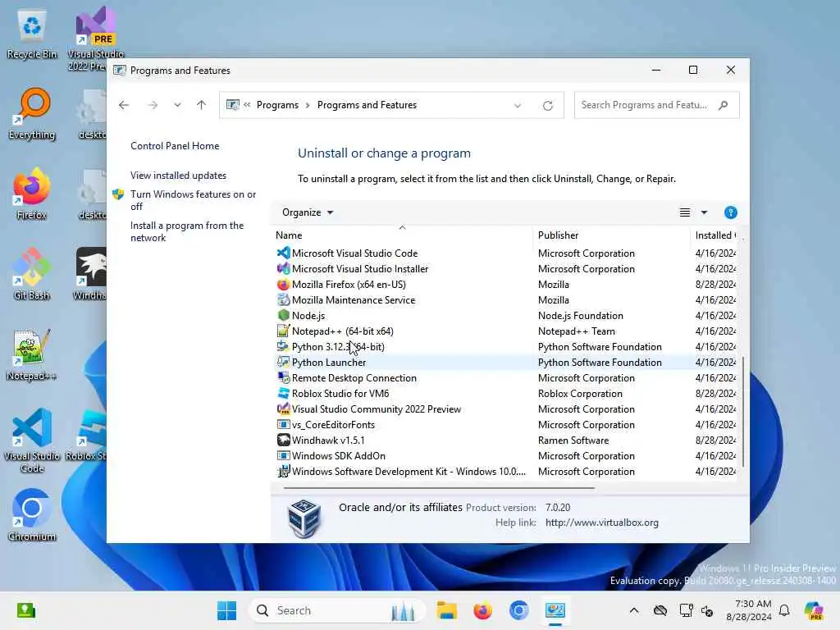Select the Node.js program icon
840x630 pixels.
pos(283,315)
